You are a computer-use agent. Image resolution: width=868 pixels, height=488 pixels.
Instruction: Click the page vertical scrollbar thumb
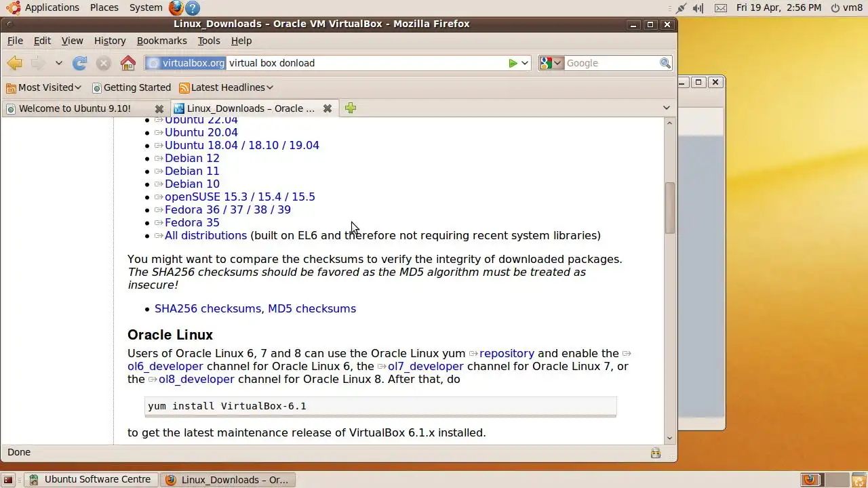(x=670, y=208)
